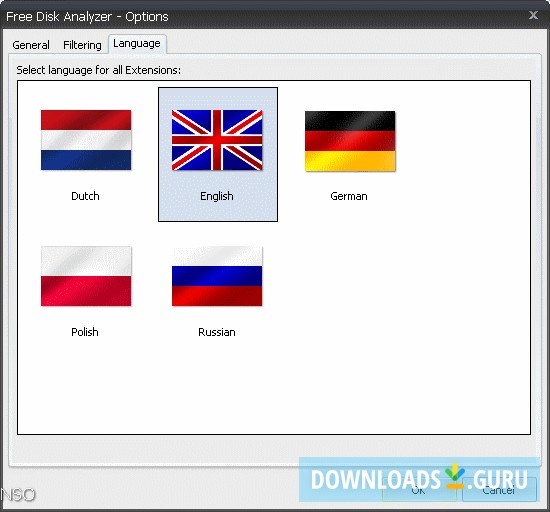Select the Polish flag icon
The height and width of the screenshot is (512, 550).
[86, 276]
